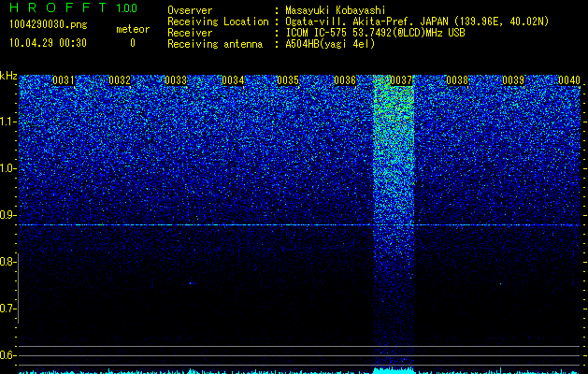This screenshot has width=588, height=374.
Task: Click time marker 0034
Action: tap(233, 80)
